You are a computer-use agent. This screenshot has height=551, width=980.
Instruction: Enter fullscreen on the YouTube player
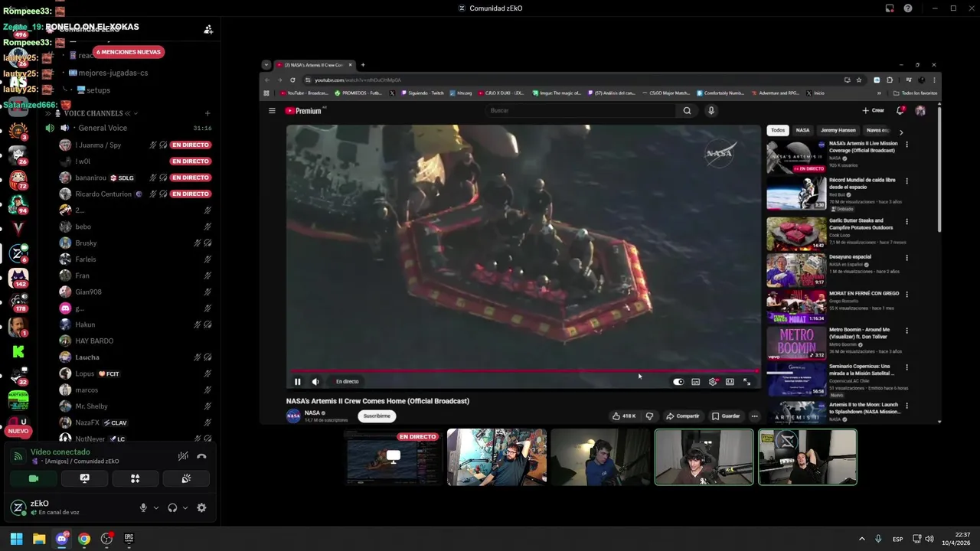(747, 381)
